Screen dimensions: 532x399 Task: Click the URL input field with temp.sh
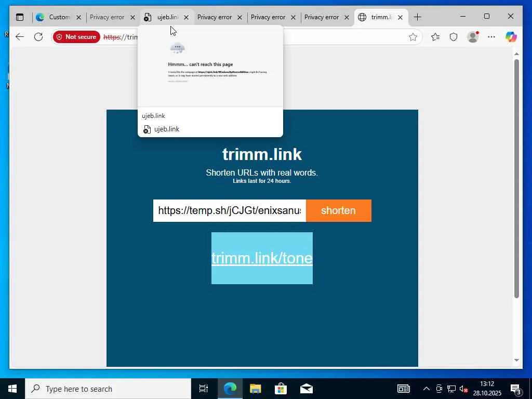pyautogui.click(x=230, y=211)
